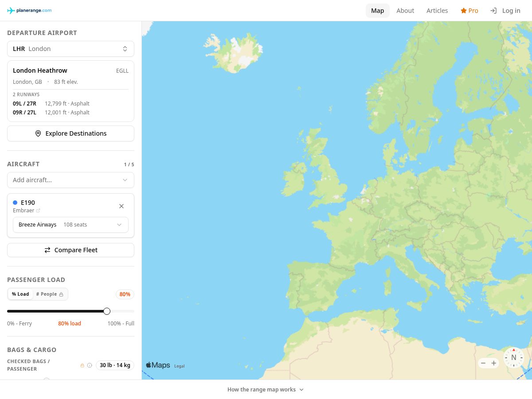Zoom out the map with minus button
Viewport: 532px width, 399px height.
click(x=483, y=363)
